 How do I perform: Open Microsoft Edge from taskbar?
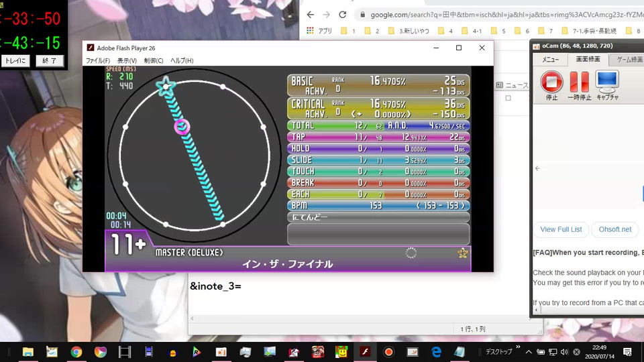click(436, 352)
